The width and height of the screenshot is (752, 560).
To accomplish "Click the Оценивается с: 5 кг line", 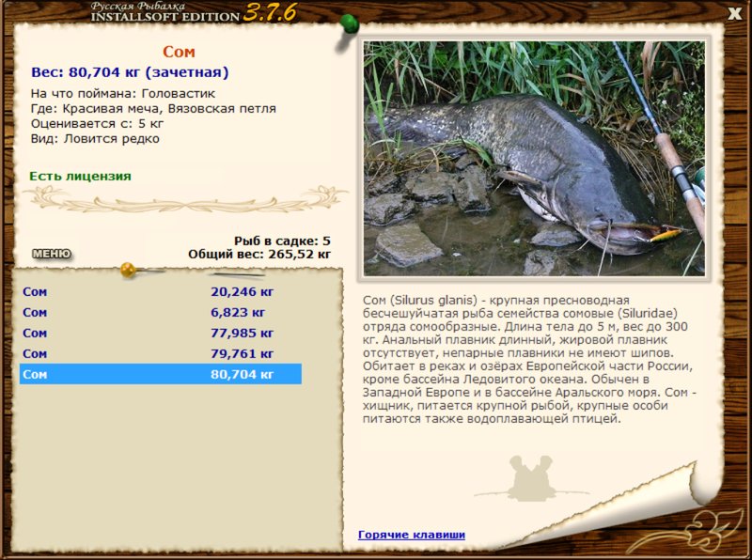I will tap(98, 124).
